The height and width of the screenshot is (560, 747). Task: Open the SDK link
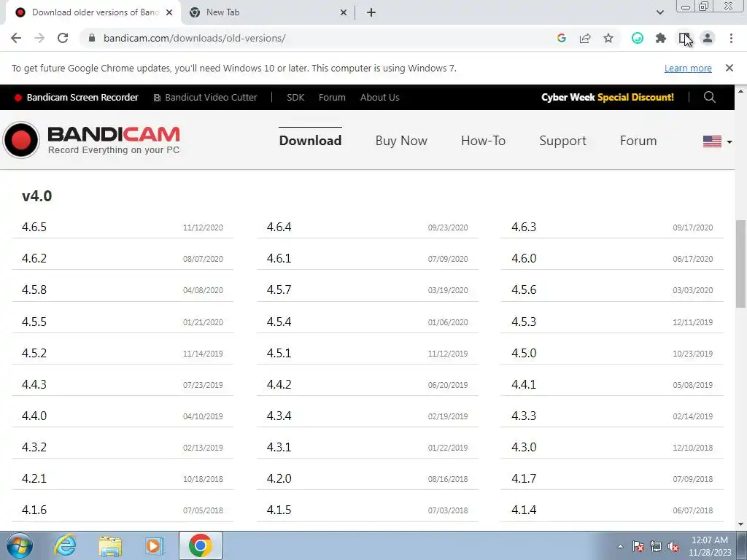[295, 97]
